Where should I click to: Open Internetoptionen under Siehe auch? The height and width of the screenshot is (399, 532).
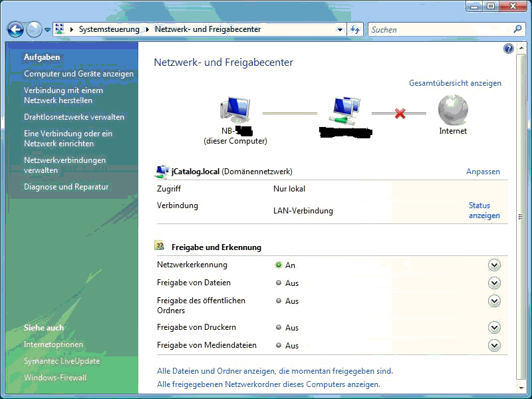click(x=53, y=344)
